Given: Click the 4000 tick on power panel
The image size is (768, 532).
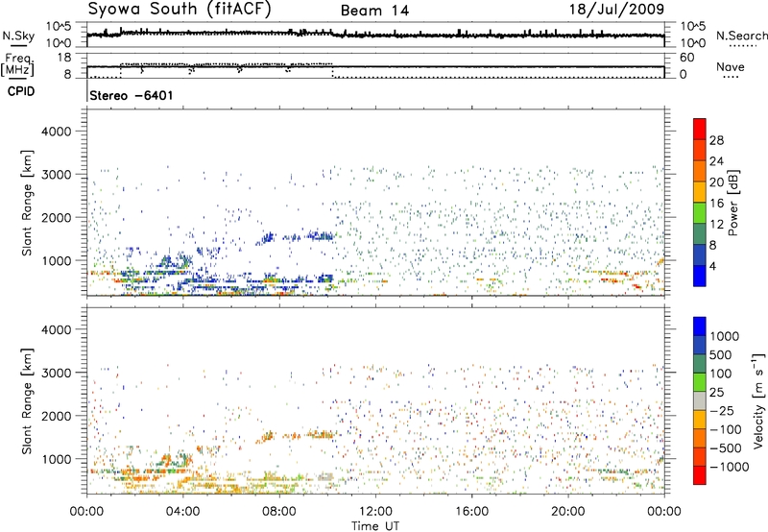Looking at the screenshot, I should click(56, 132).
